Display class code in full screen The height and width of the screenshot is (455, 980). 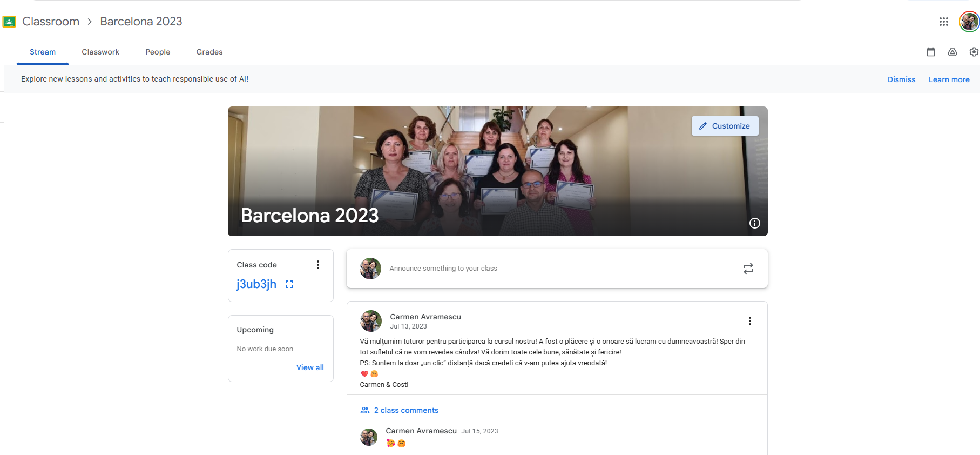pos(289,284)
